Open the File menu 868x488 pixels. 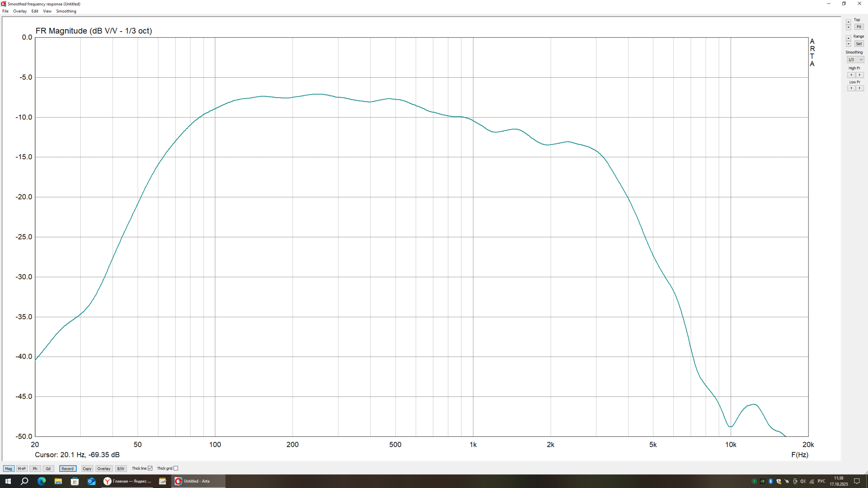tap(5, 11)
